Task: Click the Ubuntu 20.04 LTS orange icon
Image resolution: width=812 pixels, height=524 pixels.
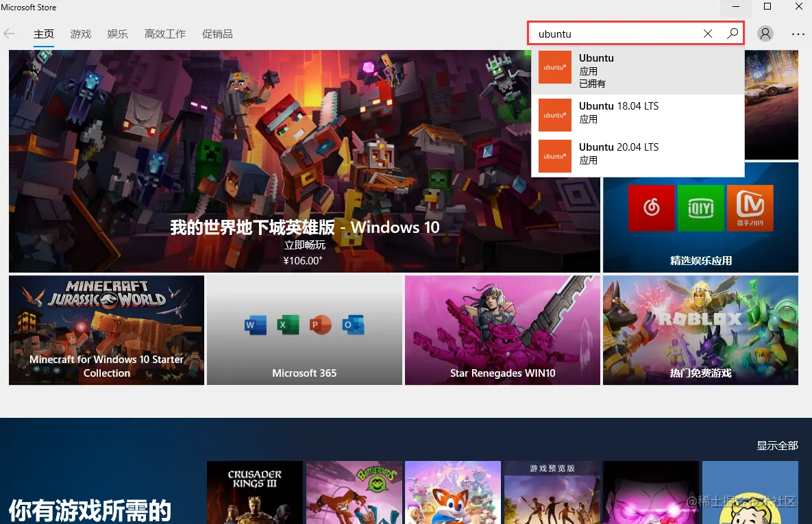Action: [554, 156]
